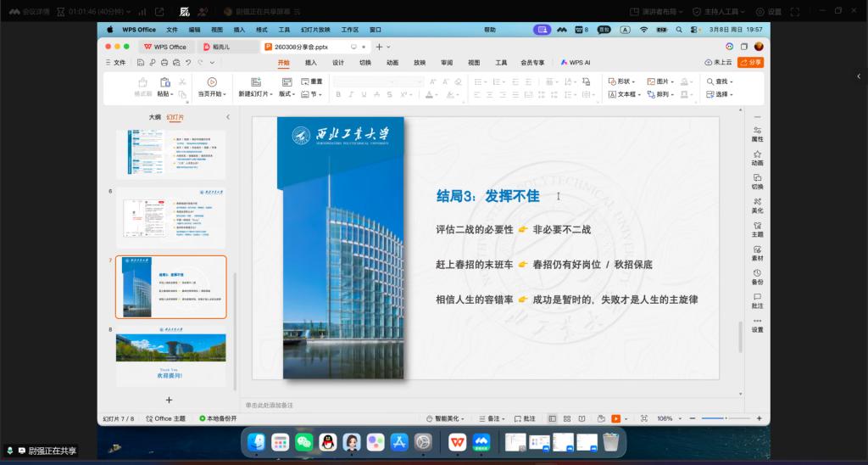Switch to slide sorter view in status bar

565,418
